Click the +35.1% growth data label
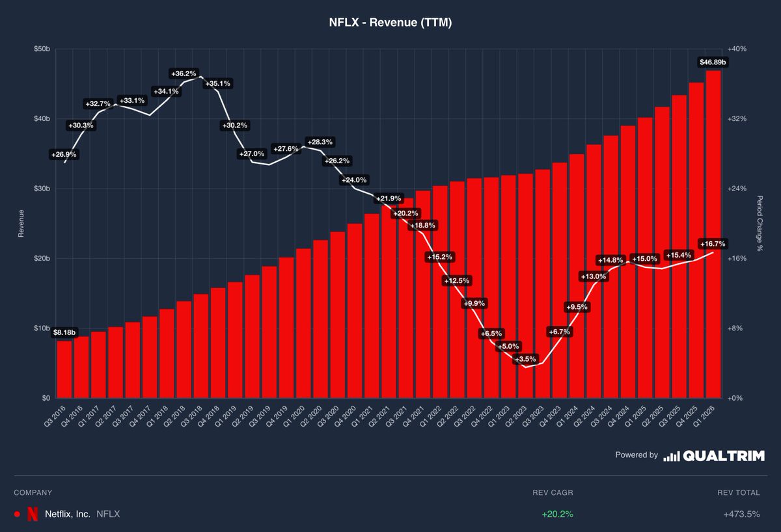Viewport: 781px width, 532px height. 218,83
